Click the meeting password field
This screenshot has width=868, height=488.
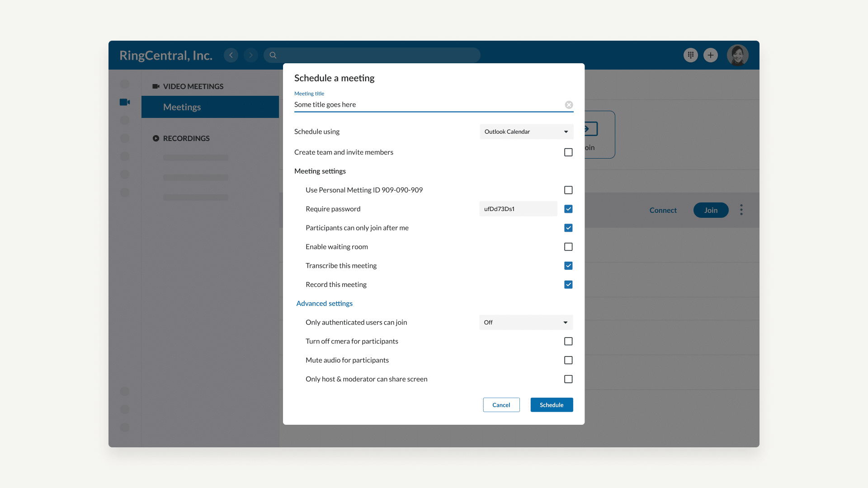coord(518,209)
